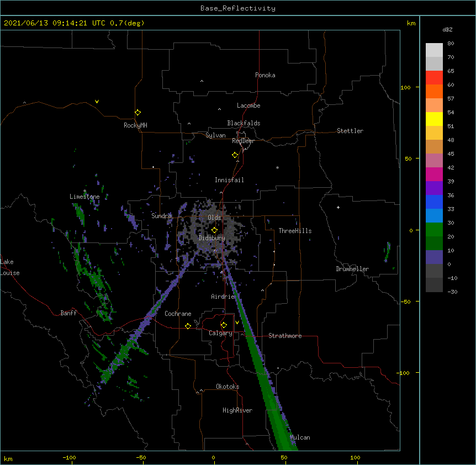Click the 50 tick on the horizontal axis
476x465 pixels.
click(x=284, y=458)
